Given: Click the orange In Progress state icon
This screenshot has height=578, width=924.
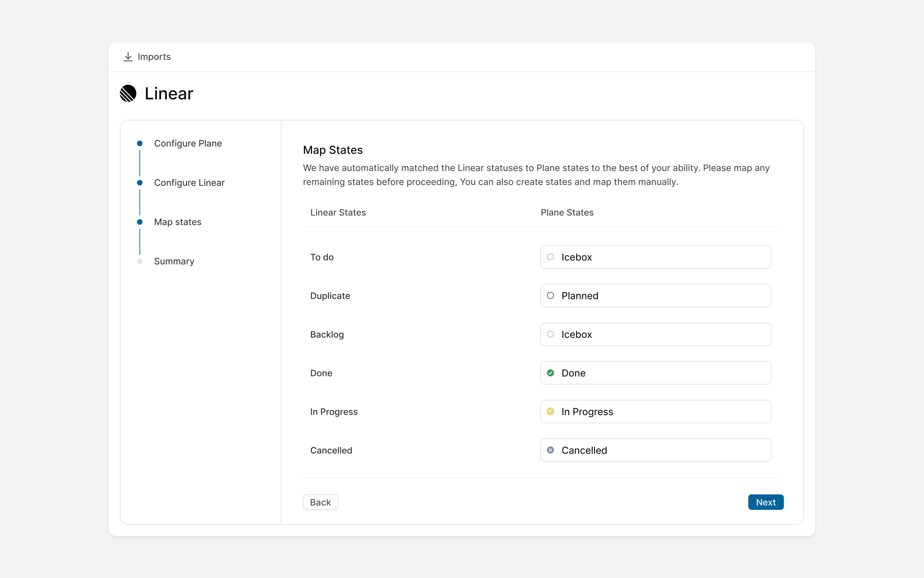Looking at the screenshot, I should click(550, 411).
